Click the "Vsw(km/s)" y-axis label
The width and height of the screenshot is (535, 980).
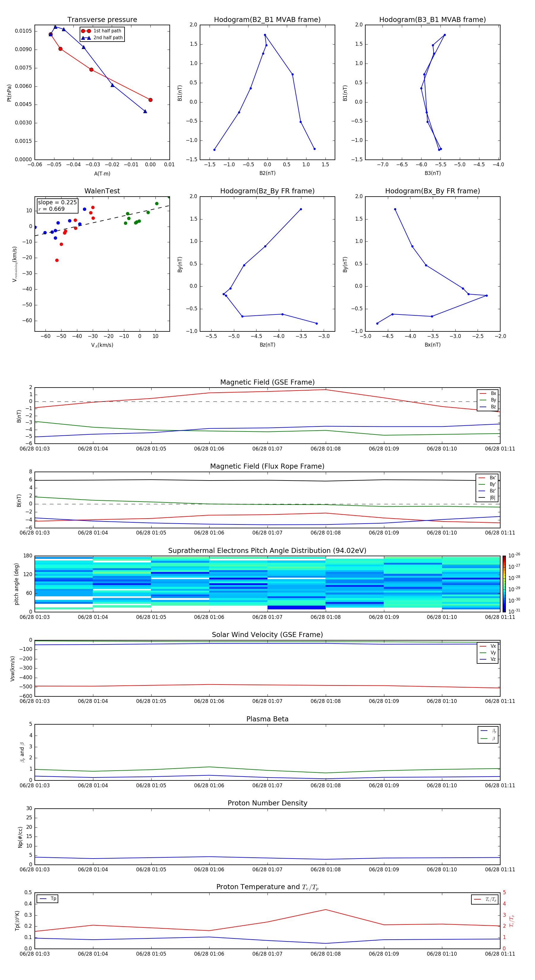[x=12, y=668]
